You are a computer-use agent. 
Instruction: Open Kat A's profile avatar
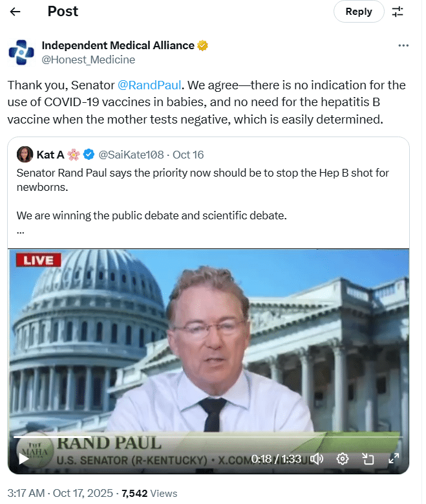(x=25, y=155)
